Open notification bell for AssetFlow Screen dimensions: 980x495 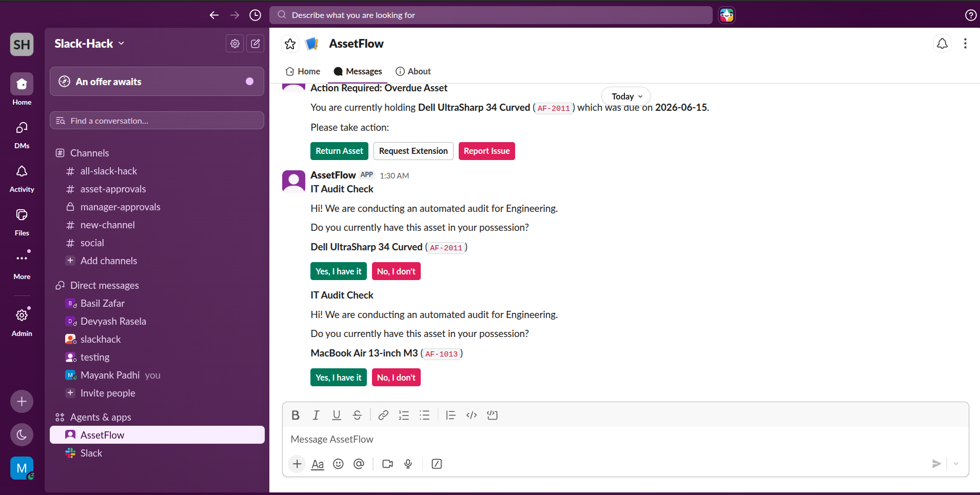click(x=943, y=44)
